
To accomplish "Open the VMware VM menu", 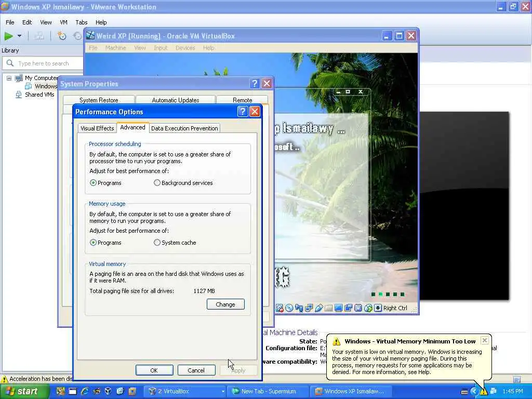I will [x=63, y=22].
